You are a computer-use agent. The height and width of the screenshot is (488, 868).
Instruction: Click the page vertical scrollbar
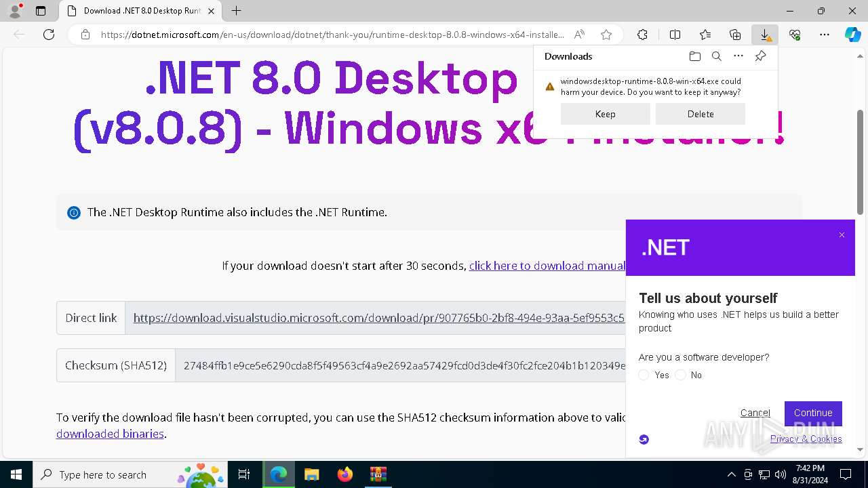[x=861, y=163]
